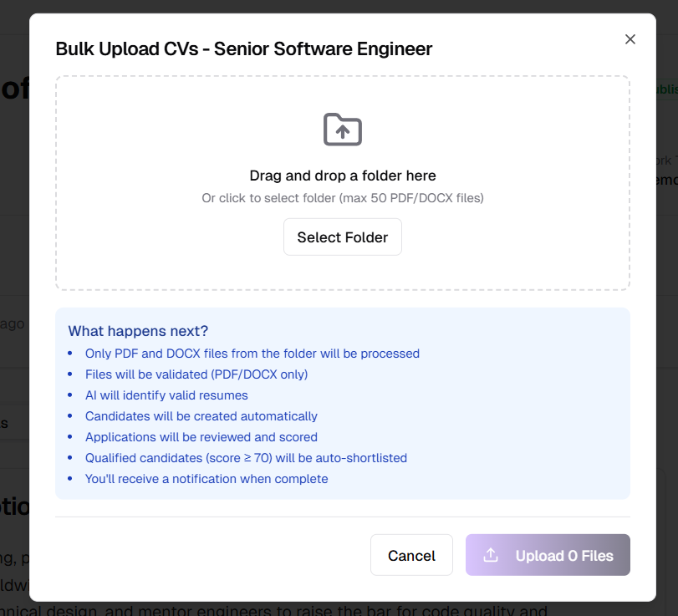Click the candidates created automatically bullet
The height and width of the screenshot is (616, 678).
(201, 415)
